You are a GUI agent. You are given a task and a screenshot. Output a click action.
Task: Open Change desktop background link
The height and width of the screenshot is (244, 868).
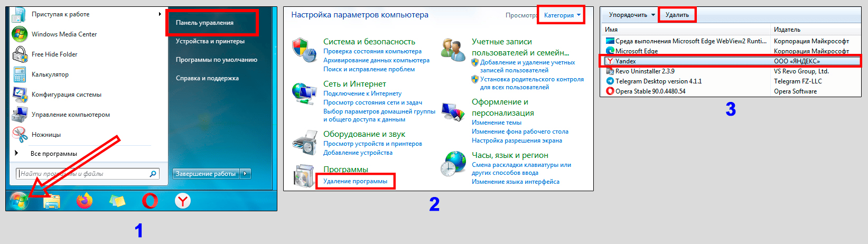(x=520, y=132)
